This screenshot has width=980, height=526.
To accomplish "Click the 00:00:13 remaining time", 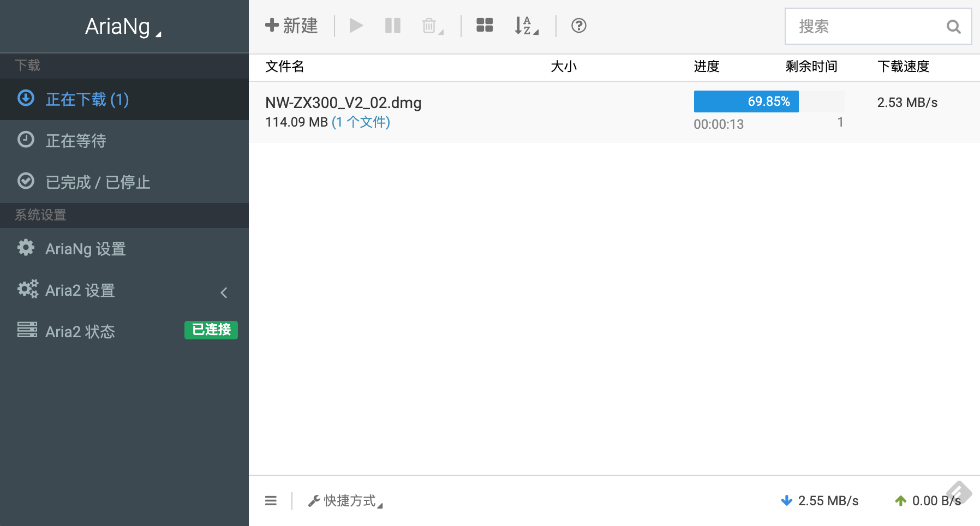I will tap(719, 124).
